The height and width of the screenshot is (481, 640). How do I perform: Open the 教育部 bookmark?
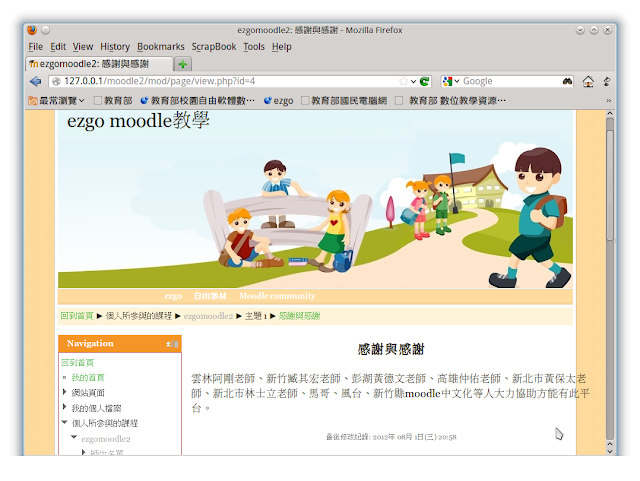(x=113, y=100)
